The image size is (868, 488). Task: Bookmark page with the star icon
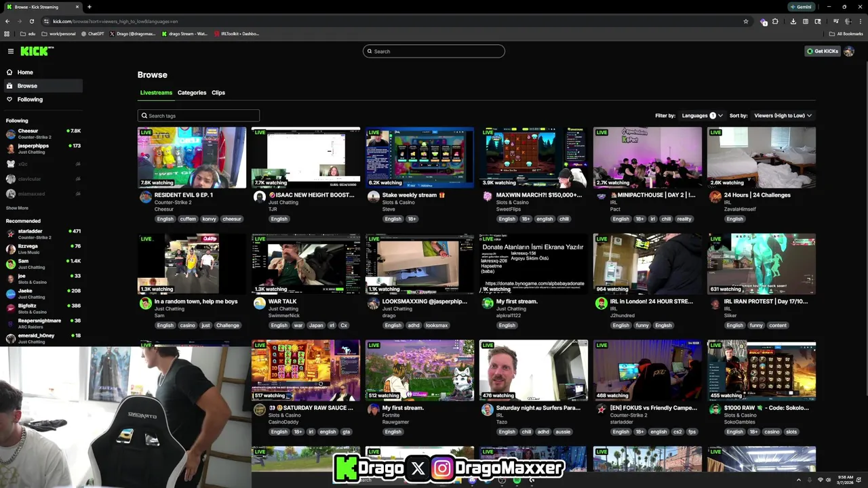[746, 21]
